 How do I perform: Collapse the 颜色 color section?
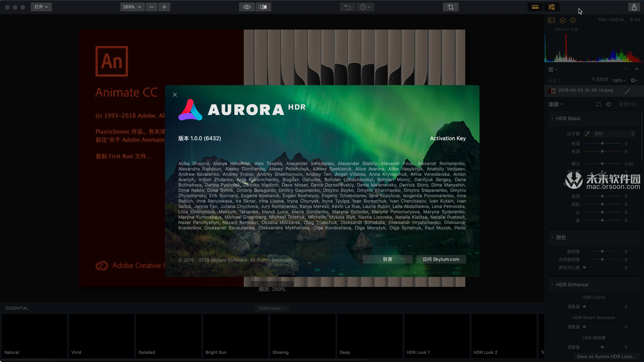click(x=552, y=238)
